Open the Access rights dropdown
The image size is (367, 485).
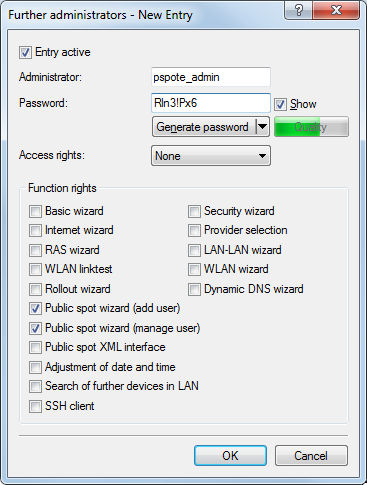point(211,156)
